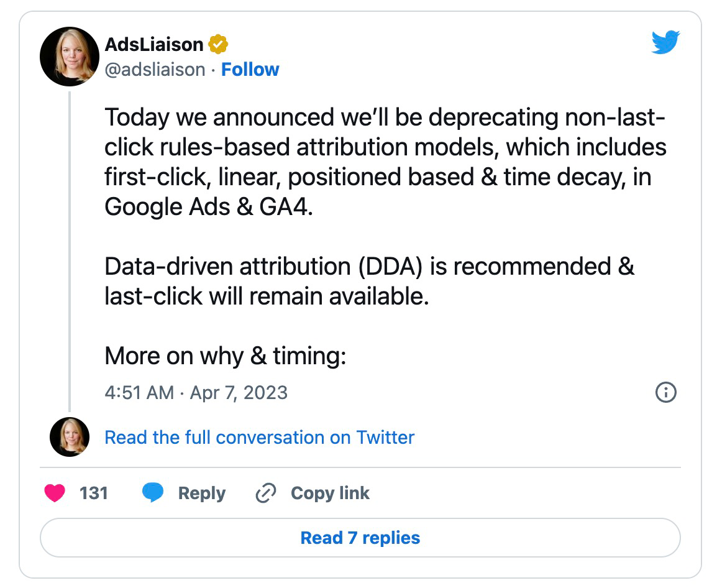Click the Copy link text label

click(x=330, y=493)
